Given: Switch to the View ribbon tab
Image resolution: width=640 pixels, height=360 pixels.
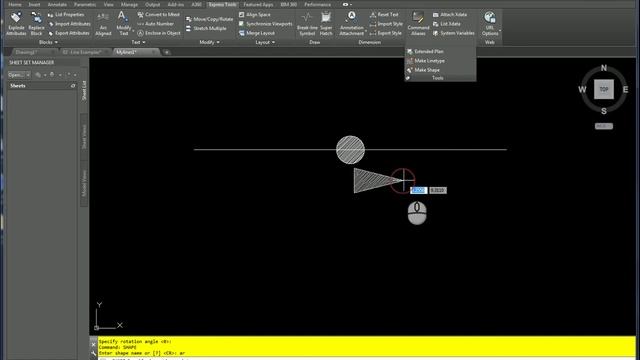Looking at the screenshot, I should [109, 4].
